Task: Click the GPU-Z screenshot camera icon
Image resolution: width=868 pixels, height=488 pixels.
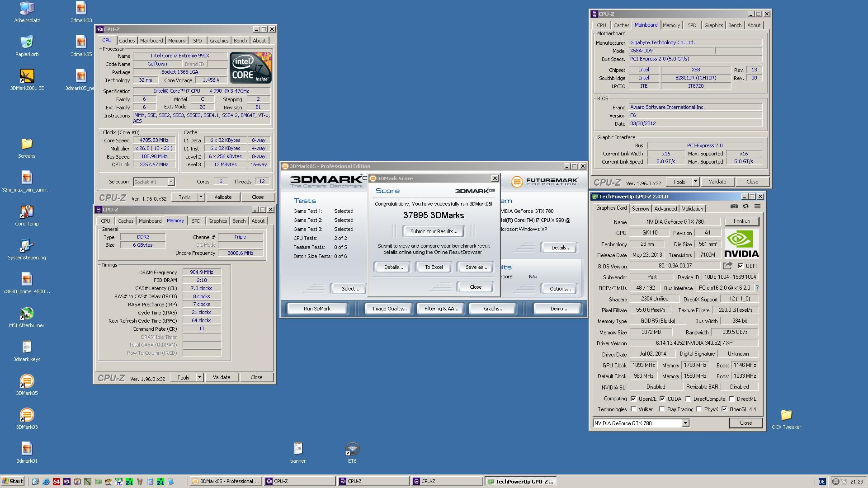Action: point(734,206)
